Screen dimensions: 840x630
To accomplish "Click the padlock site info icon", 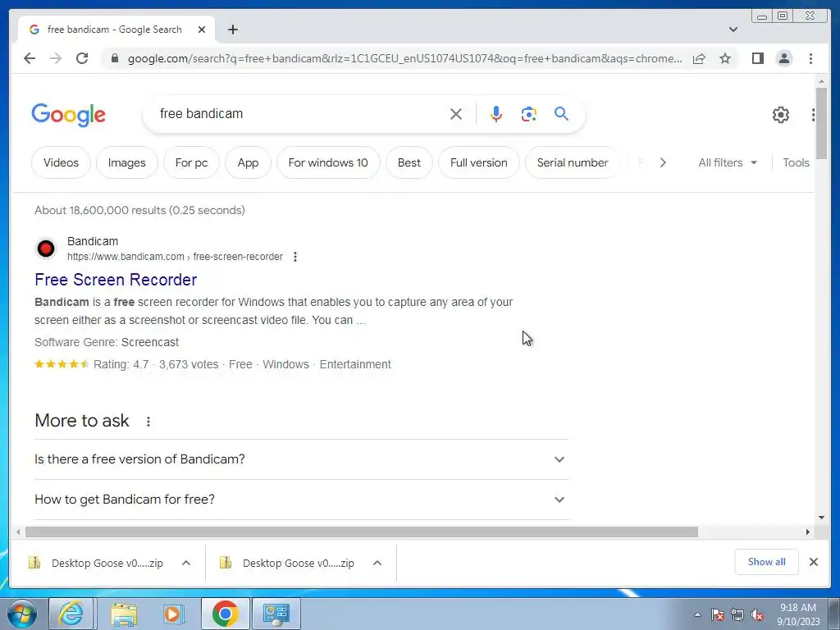I will click(x=114, y=58).
